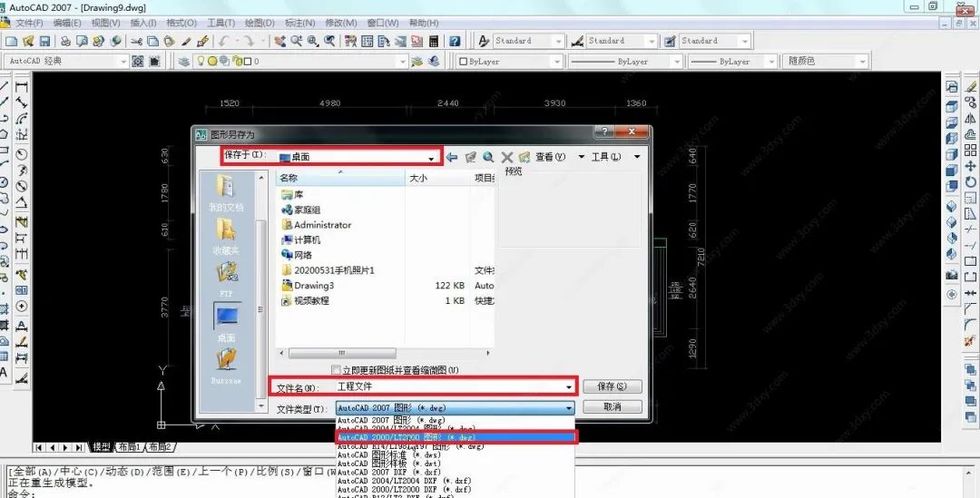Toggle update sheet and view thumbnails checkbox
Image resolution: width=980 pixels, height=498 pixels.
[336, 370]
